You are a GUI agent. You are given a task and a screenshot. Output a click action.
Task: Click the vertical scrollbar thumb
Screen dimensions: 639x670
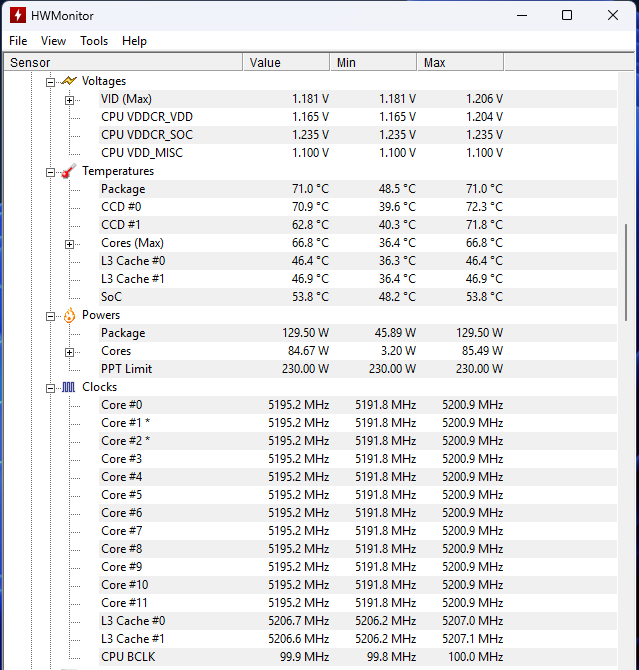[x=626, y=272]
